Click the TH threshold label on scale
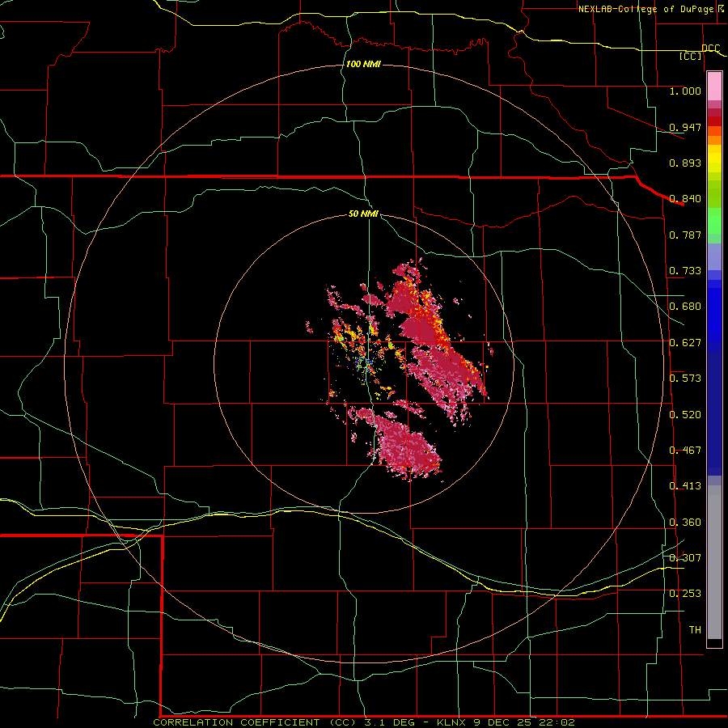 click(695, 630)
